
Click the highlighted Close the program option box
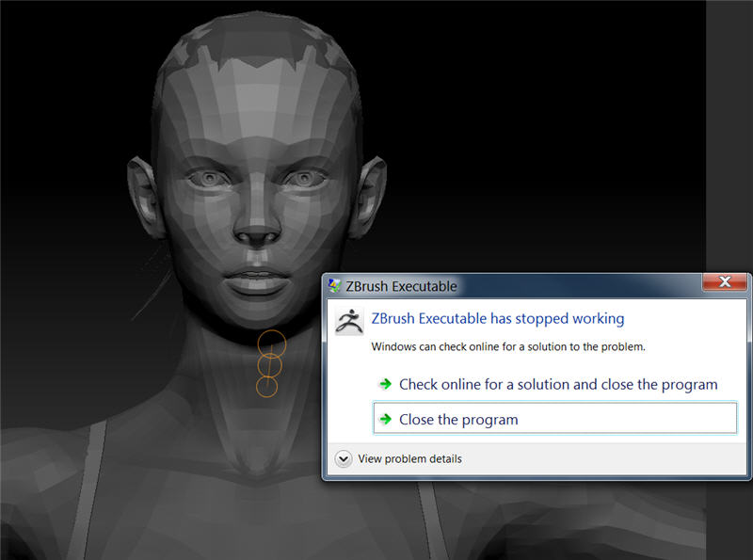tap(554, 417)
